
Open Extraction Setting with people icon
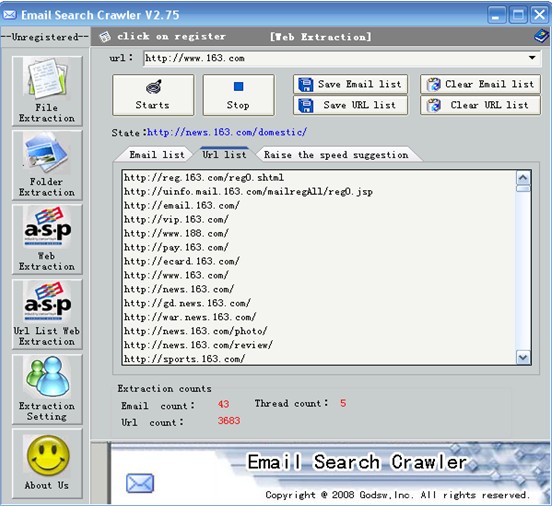47,389
